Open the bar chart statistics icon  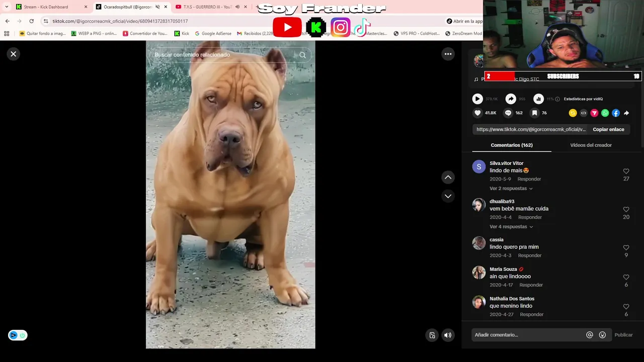coord(538,99)
